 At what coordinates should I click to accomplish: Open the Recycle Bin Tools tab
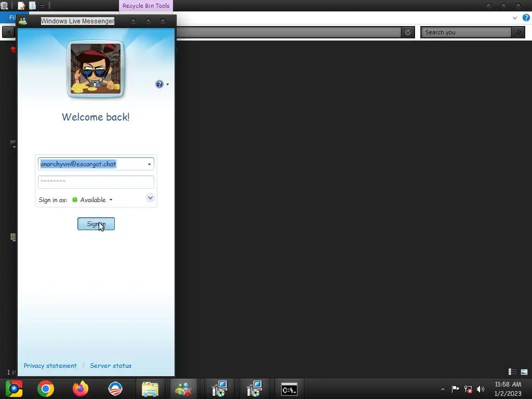pos(146,6)
